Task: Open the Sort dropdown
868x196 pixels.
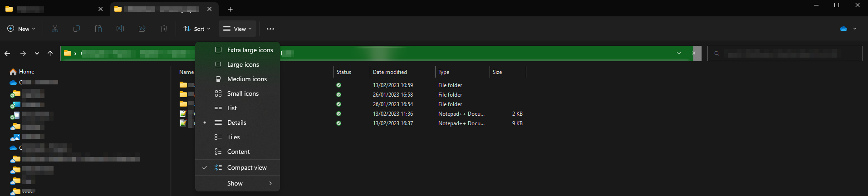Action: 197,29
